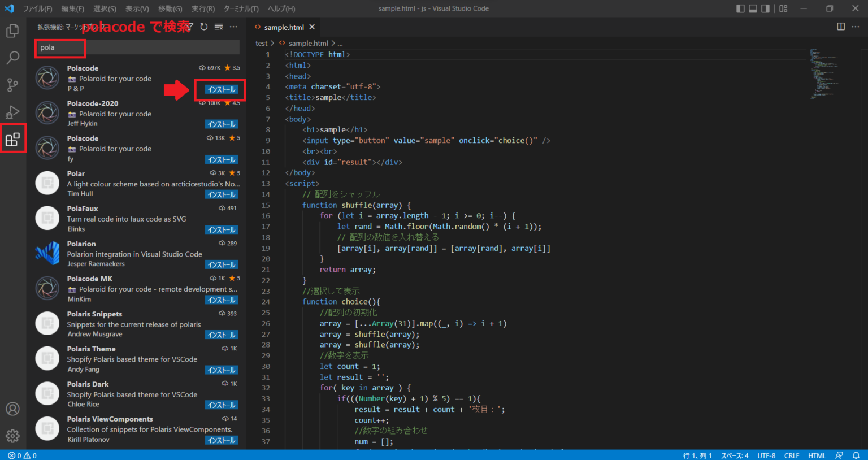Expand the breadcrumb next to sample.html

pyautogui.click(x=340, y=43)
